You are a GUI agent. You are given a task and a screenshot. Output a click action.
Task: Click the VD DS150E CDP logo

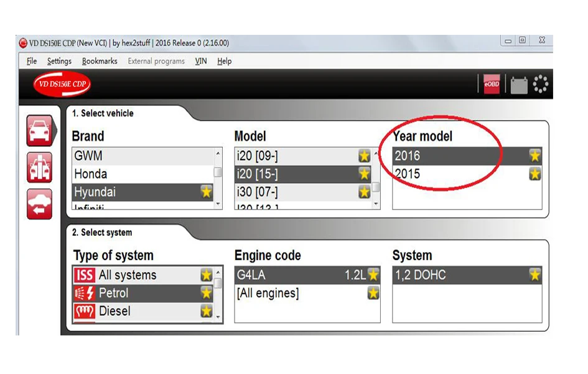(x=62, y=84)
